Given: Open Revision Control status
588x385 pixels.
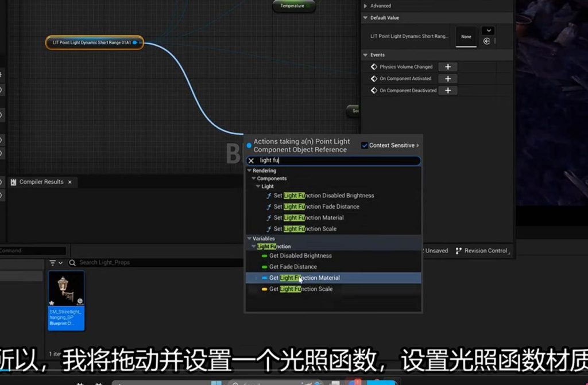Looking at the screenshot, I should 481,251.
